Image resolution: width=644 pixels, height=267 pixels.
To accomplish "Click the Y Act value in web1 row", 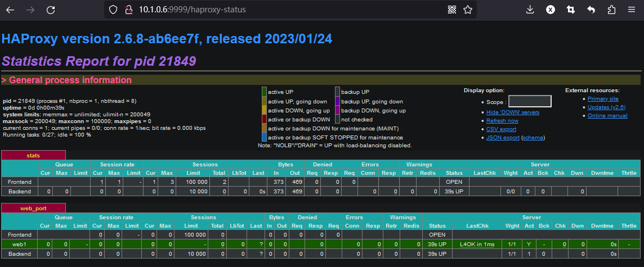I will pyautogui.click(x=529, y=245).
